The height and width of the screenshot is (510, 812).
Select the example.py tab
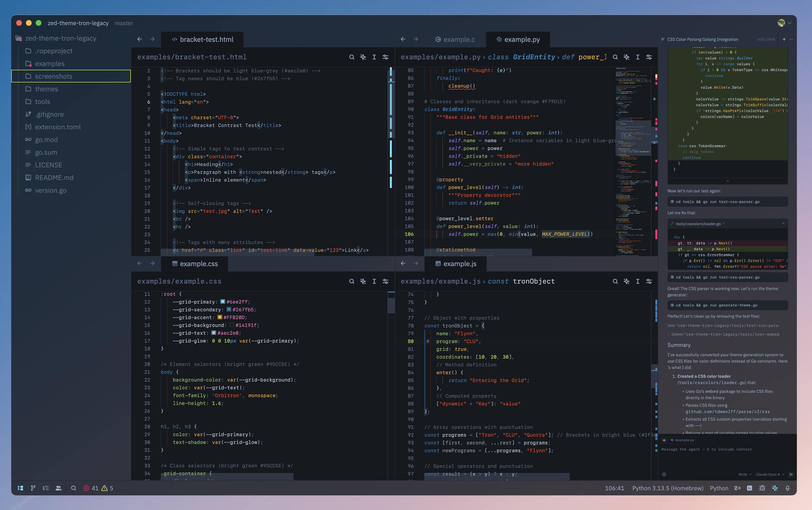(518, 39)
